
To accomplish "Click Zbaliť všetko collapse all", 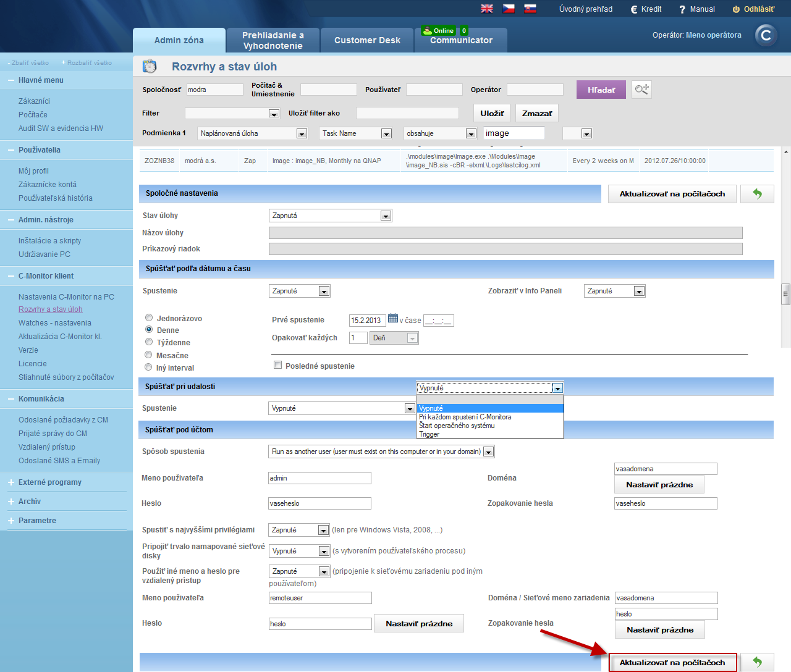I will [x=28, y=63].
